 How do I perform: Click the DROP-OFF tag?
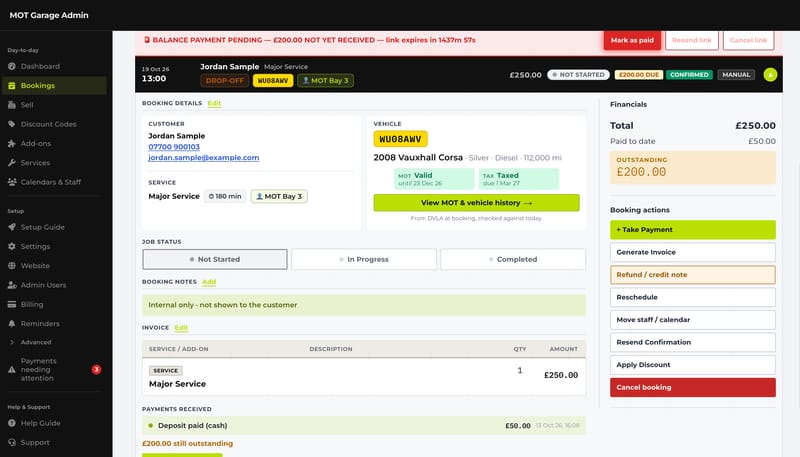(224, 81)
